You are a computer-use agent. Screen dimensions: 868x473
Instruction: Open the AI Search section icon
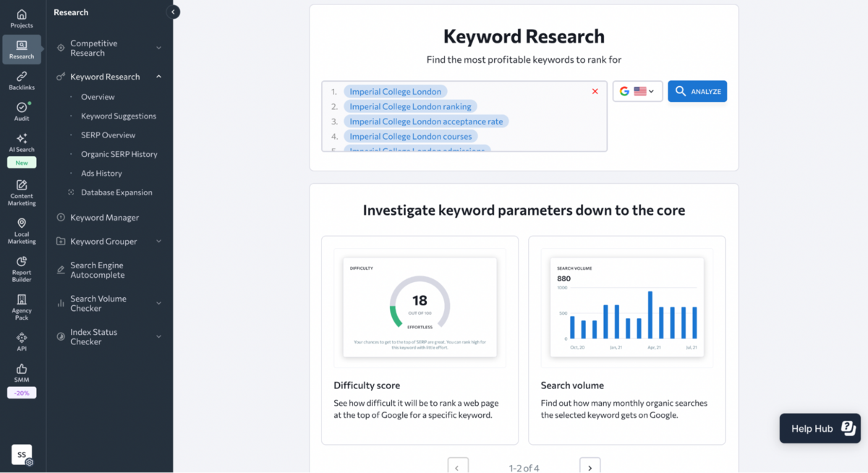[22, 142]
